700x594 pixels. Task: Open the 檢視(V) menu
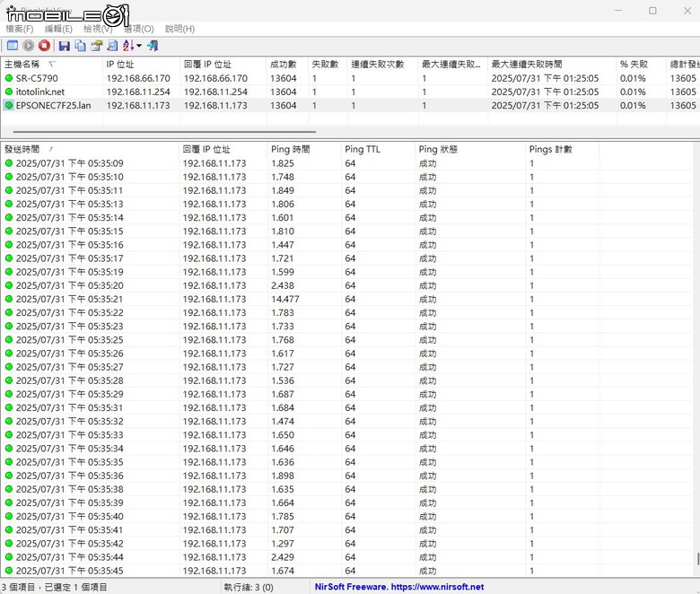[x=98, y=29]
